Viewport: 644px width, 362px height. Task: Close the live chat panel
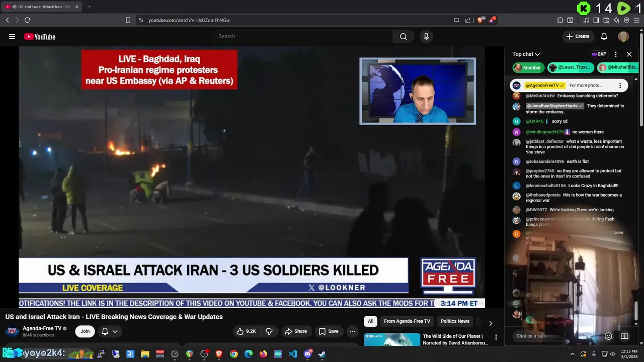tap(629, 54)
